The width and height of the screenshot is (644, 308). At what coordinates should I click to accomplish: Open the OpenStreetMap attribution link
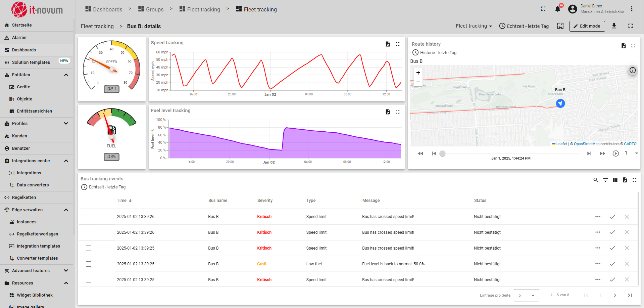tap(586, 144)
